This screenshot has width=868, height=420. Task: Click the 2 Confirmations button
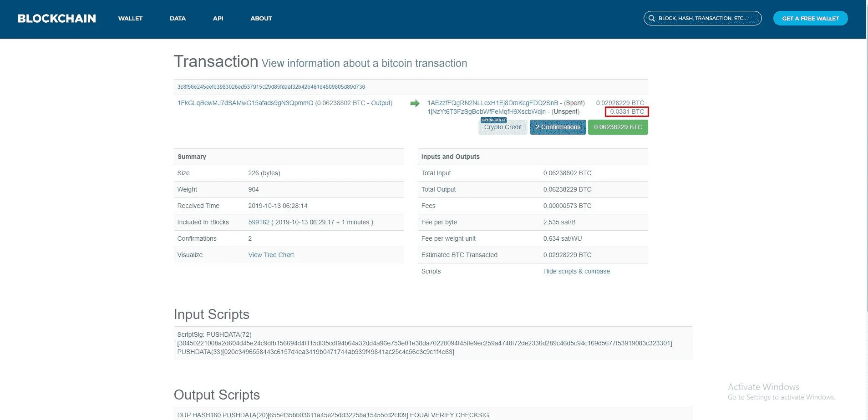558,127
